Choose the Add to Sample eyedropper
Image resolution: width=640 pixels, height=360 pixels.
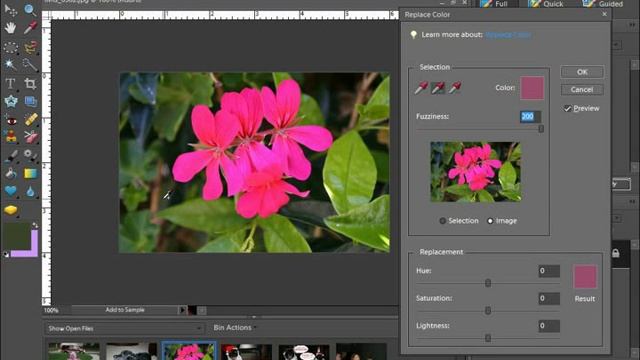click(438, 87)
